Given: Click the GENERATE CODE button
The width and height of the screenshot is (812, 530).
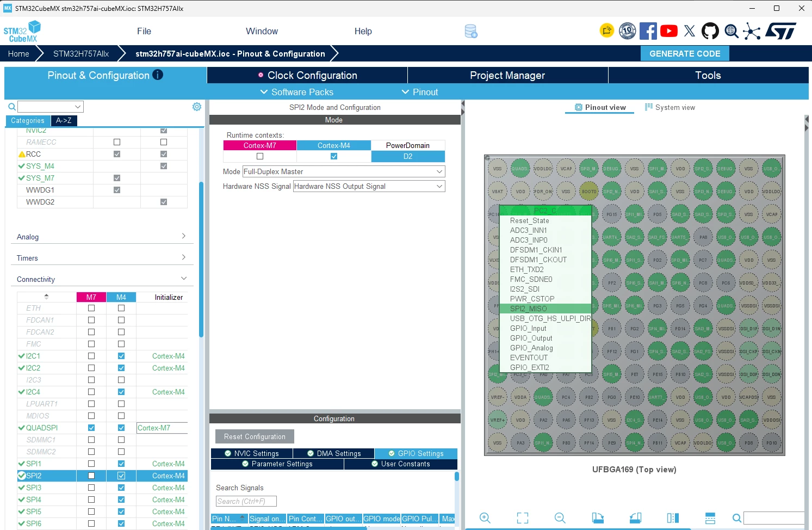Looking at the screenshot, I should [x=685, y=53].
